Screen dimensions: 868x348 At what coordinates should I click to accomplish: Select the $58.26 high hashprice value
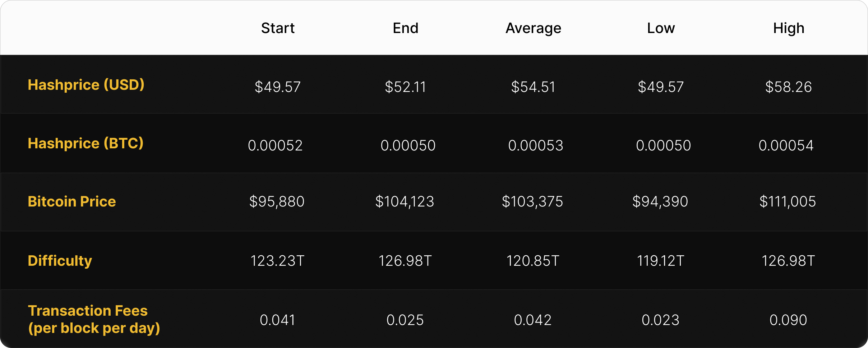(x=789, y=87)
